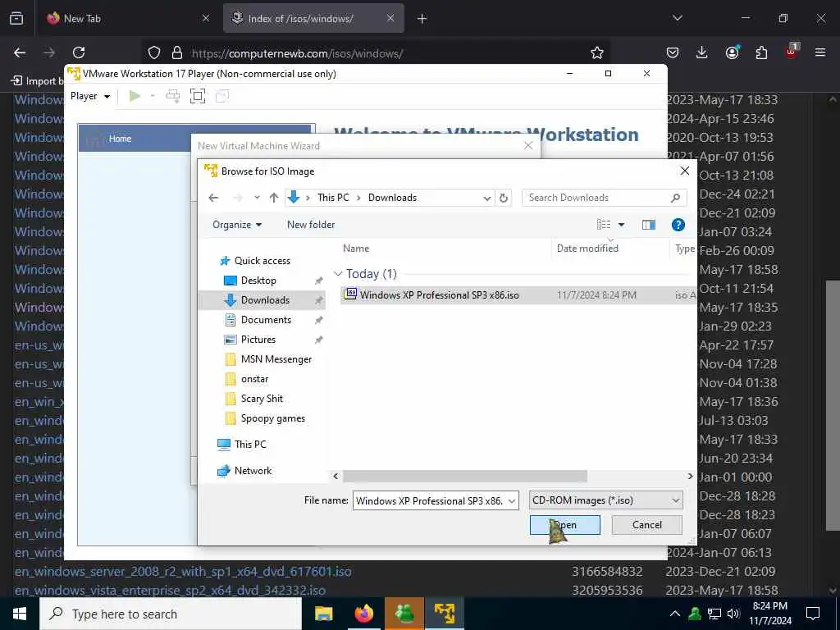The width and height of the screenshot is (840, 630).
Task: Select Windows XP Professional SP3 x86.iso file
Action: tap(439, 294)
